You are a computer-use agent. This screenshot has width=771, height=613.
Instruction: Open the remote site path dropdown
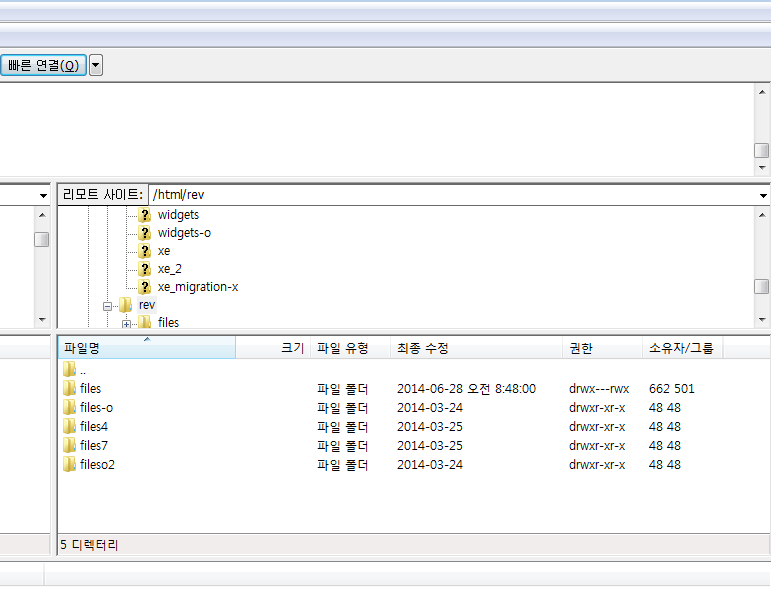[763, 195]
